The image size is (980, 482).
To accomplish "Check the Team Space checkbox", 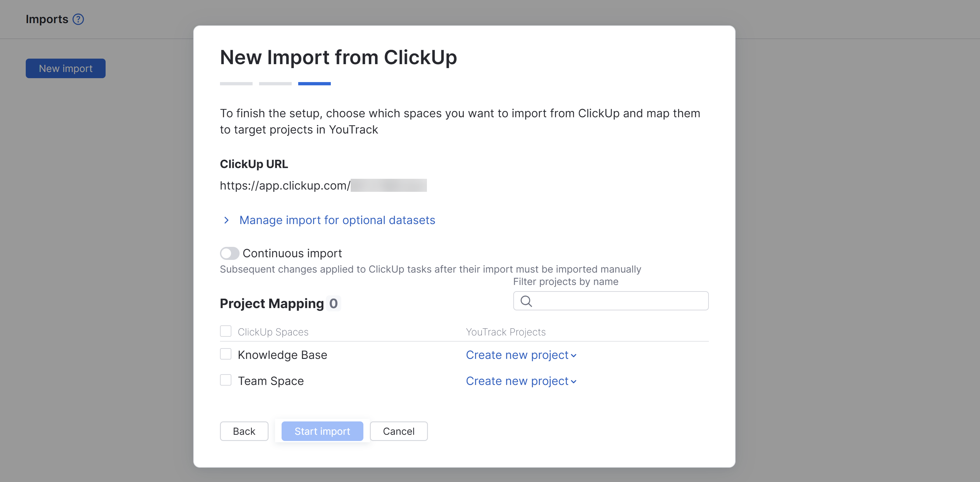I will tap(226, 380).
